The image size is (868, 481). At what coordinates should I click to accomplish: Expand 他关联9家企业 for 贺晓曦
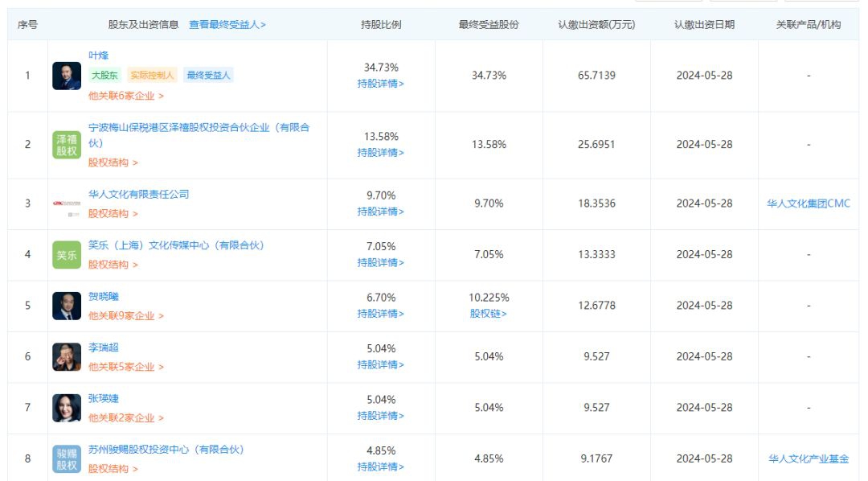click(125, 316)
